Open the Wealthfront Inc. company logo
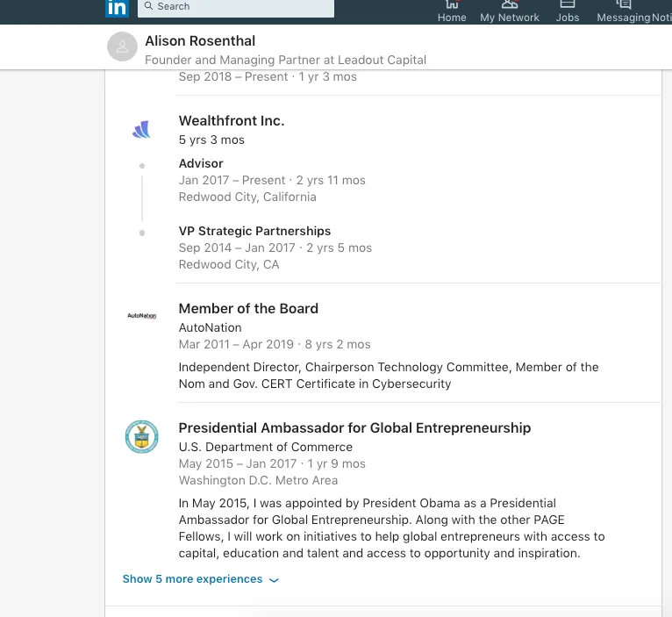672x617 pixels. tap(142, 129)
